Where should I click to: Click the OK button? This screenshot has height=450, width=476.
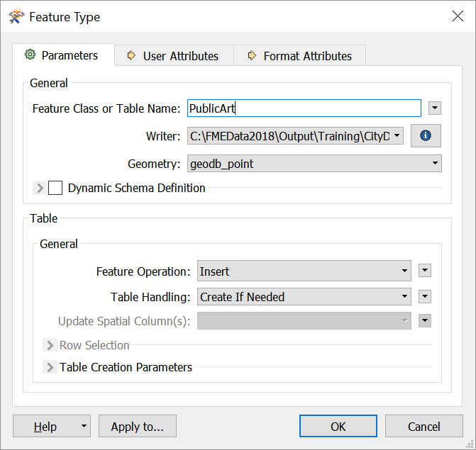(338, 426)
